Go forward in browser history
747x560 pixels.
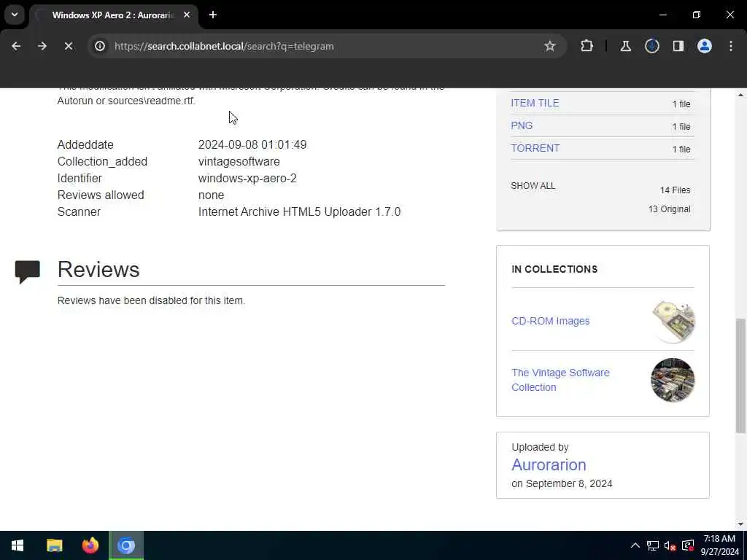[42, 46]
